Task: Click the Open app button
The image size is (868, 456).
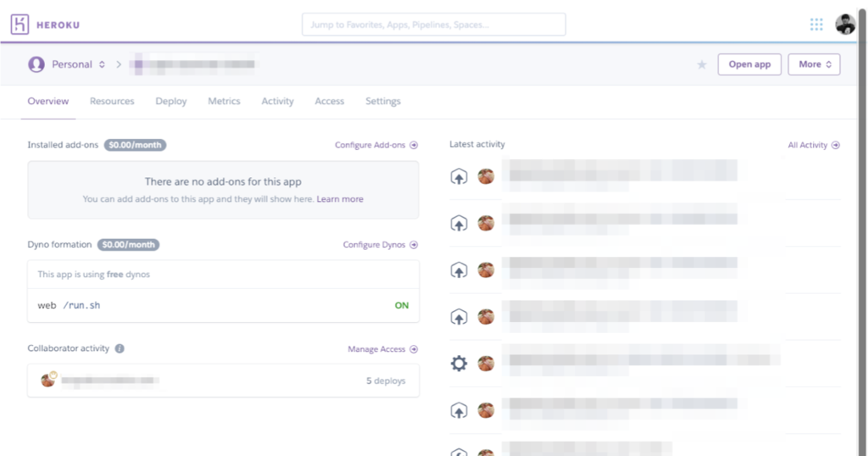Action: tap(749, 64)
